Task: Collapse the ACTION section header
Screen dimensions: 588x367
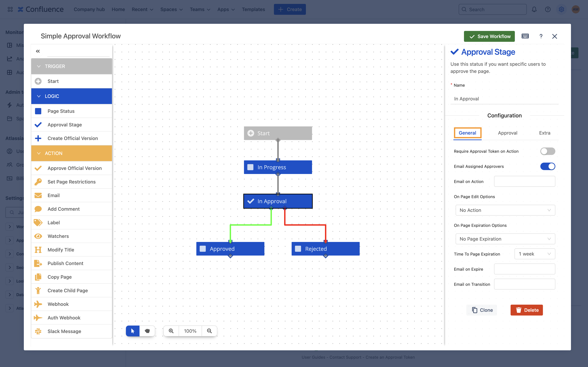Action: click(71, 153)
